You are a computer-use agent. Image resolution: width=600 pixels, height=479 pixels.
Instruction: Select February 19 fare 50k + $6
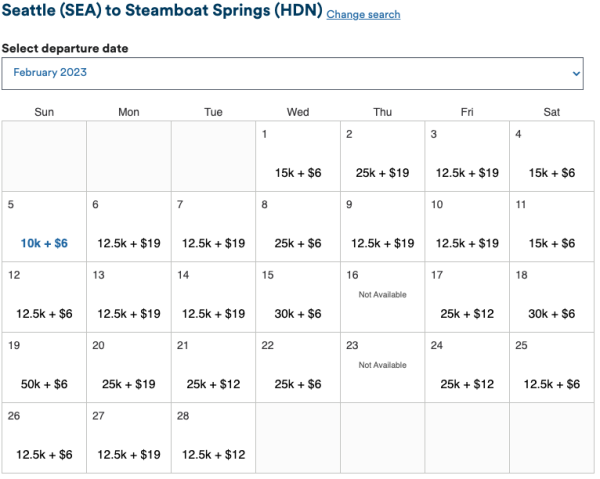(x=44, y=384)
